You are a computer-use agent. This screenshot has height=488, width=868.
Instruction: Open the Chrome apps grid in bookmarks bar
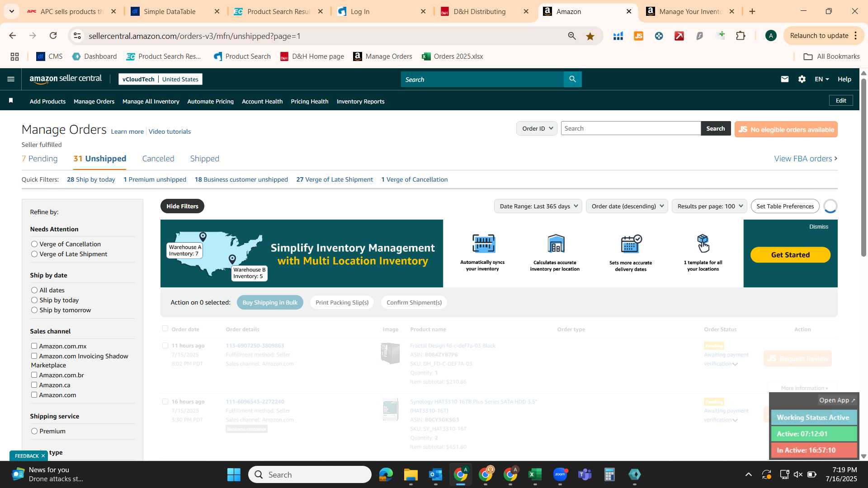pos(14,56)
